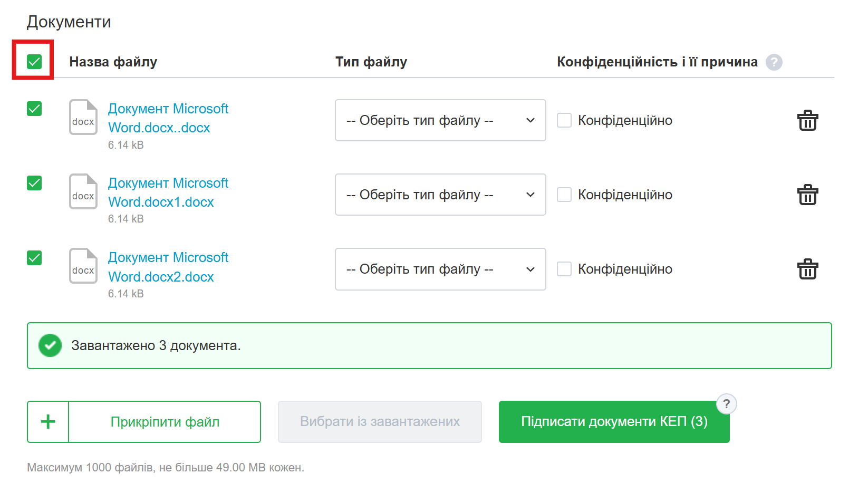Delete the Word.docx..docx file with trash icon
This screenshot has width=868, height=483.
coord(807,121)
